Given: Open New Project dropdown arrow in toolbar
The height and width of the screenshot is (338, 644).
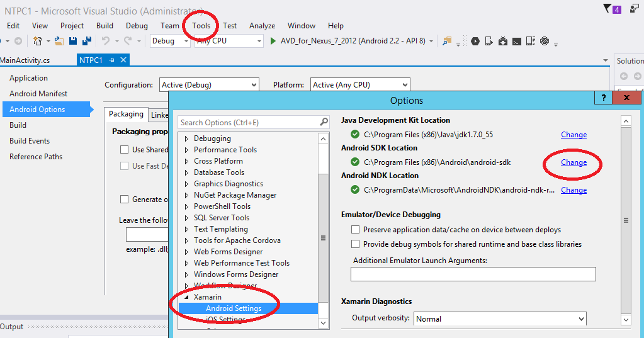Looking at the screenshot, I should click(48, 41).
